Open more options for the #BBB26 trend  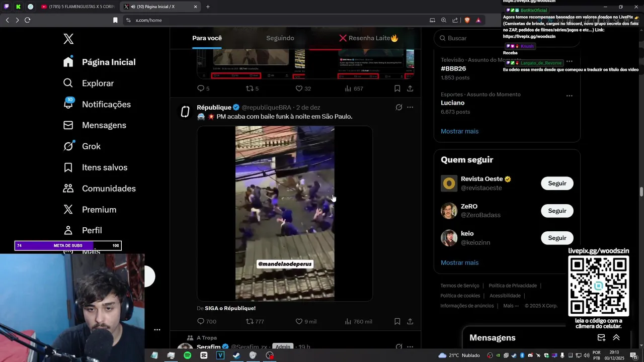click(569, 61)
